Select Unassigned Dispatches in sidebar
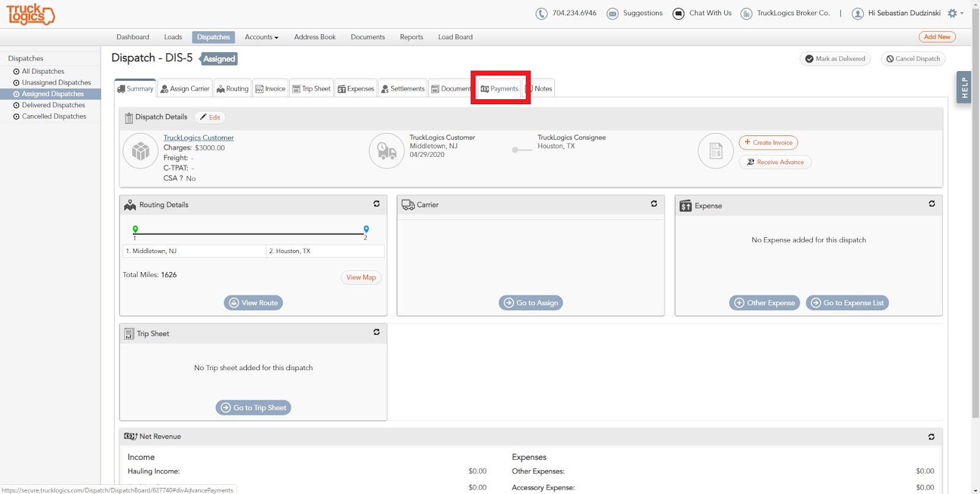Image resolution: width=980 pixels, height=494 pixels. [x=56, y=83]
